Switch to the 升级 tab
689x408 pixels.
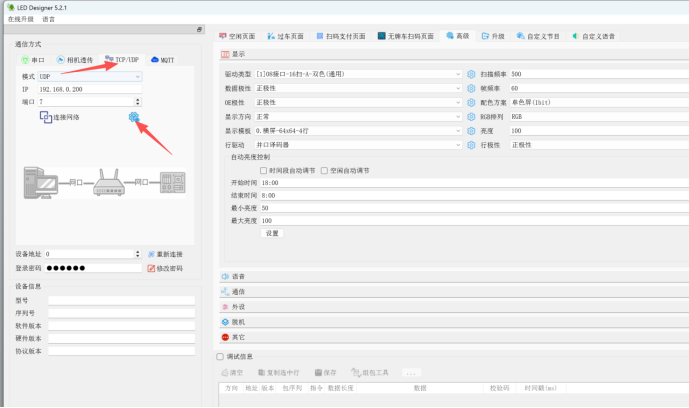pos(493,36)
